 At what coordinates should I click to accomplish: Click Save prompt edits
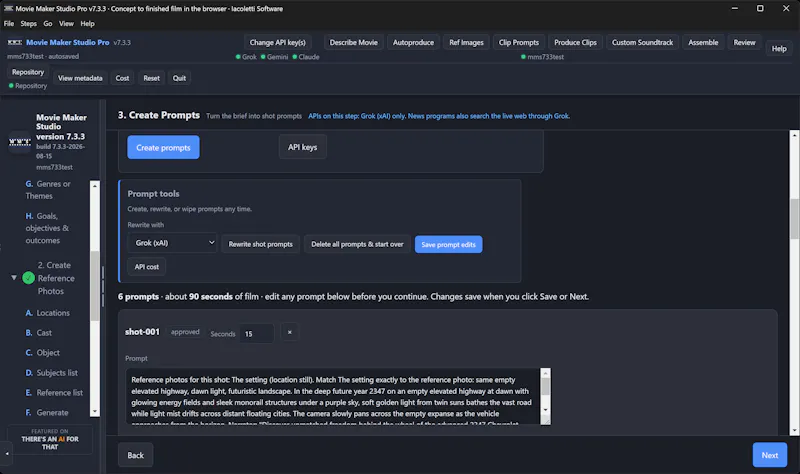point(448,244)
